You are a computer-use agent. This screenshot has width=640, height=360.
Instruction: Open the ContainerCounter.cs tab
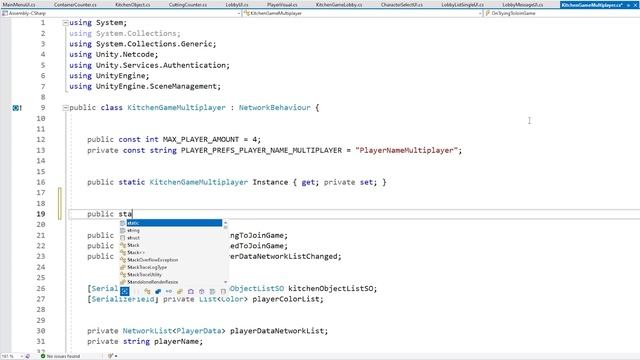pyautogui.click(x=75, y=4)
